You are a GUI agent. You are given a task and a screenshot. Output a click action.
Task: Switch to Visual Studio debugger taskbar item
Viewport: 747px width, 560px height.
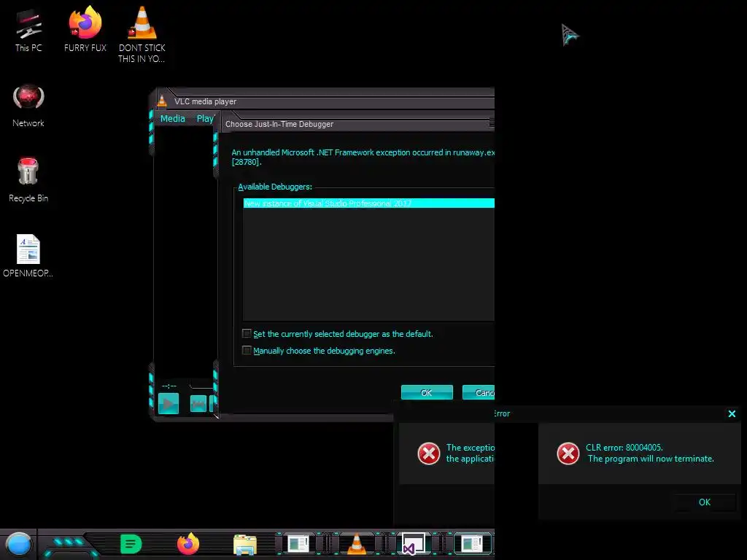coord(413,544)
